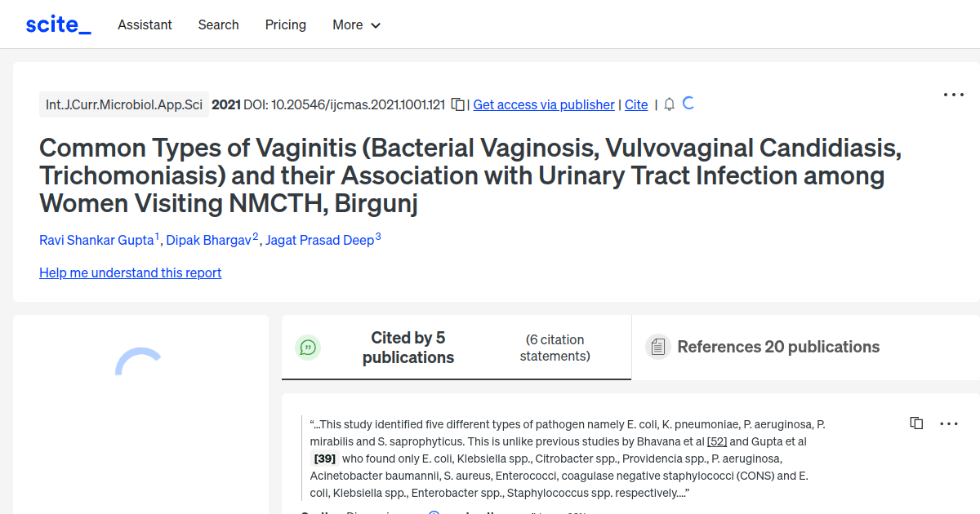The height and width of the screenshot is (514, 980).
Task: Switch to the Cited by 5 publications tab
Action: click(408, 348)
